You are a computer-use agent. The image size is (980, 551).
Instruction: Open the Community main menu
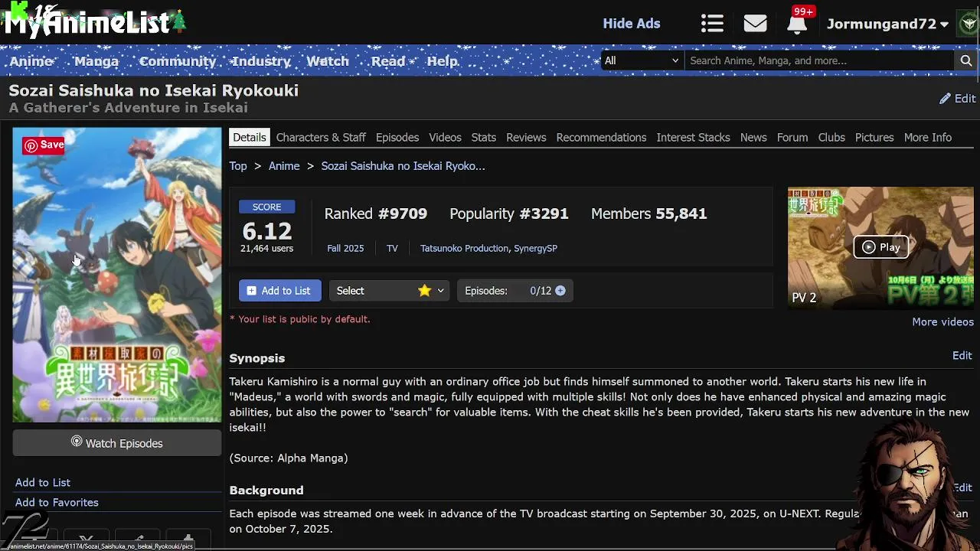(x=178, y=61)
